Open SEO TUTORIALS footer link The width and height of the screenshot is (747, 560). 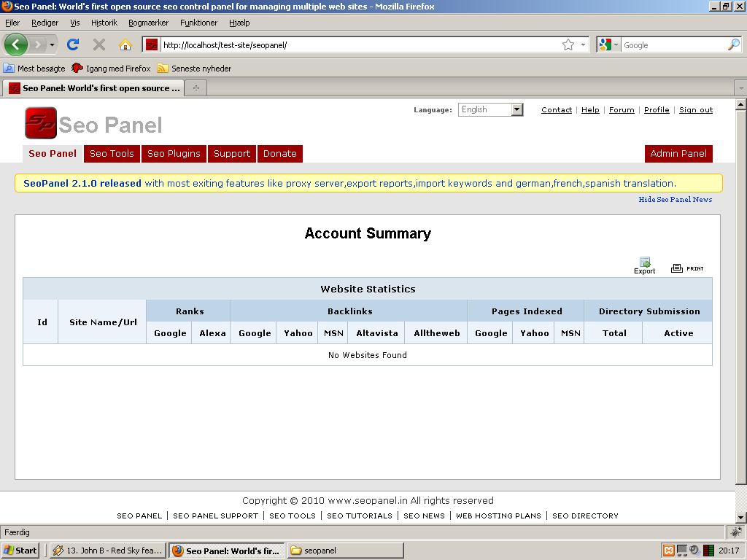pos(360,516)
